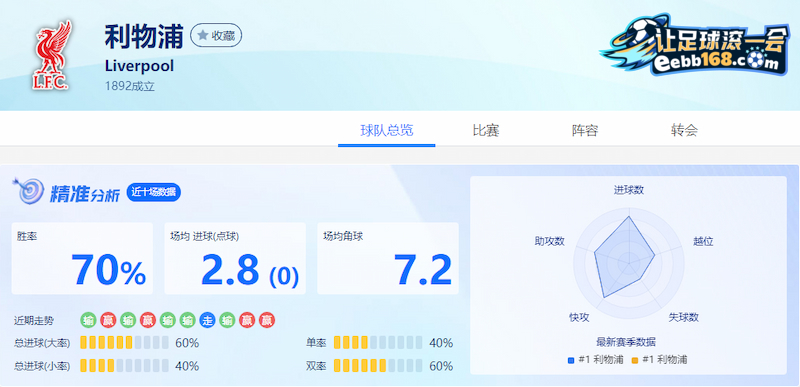The height and width of the screenshot is (387, 800).
Task: Click the 1892成立 founding text
Action: pyautogui.click(x=130, y=86)
